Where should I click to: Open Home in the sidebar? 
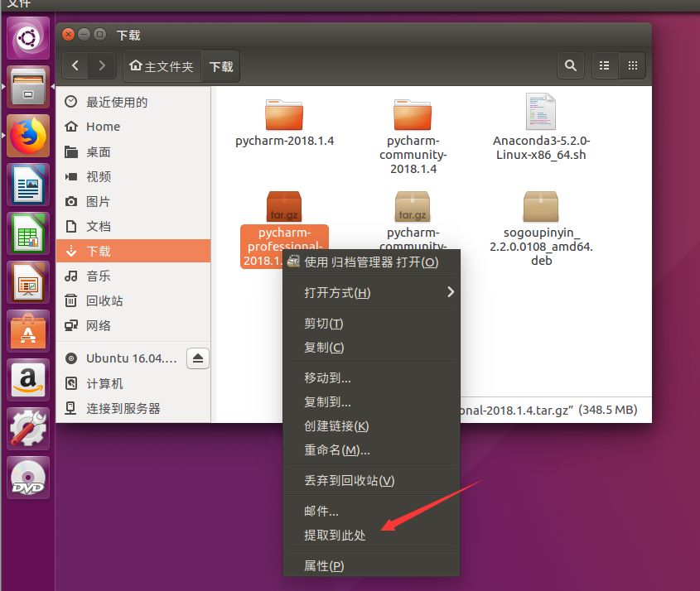click(x=133, y=127)
